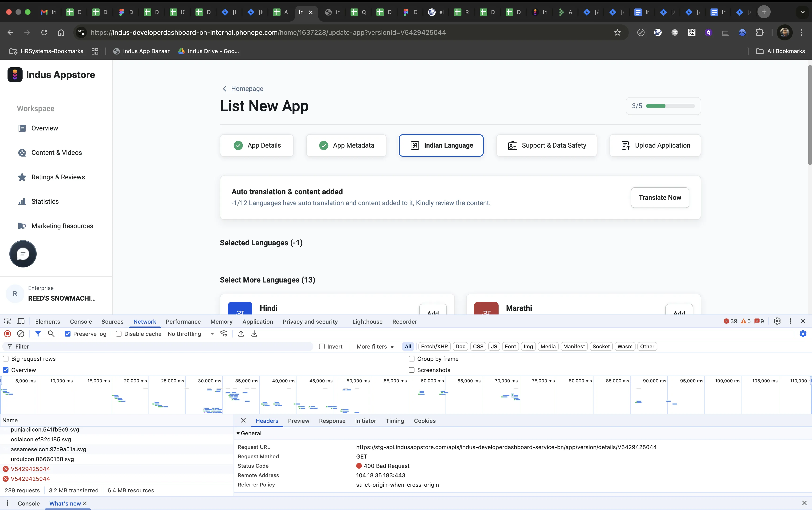Bookmark this page with star icon
Viewport: 812px width, 510px height.
point(617,32)
